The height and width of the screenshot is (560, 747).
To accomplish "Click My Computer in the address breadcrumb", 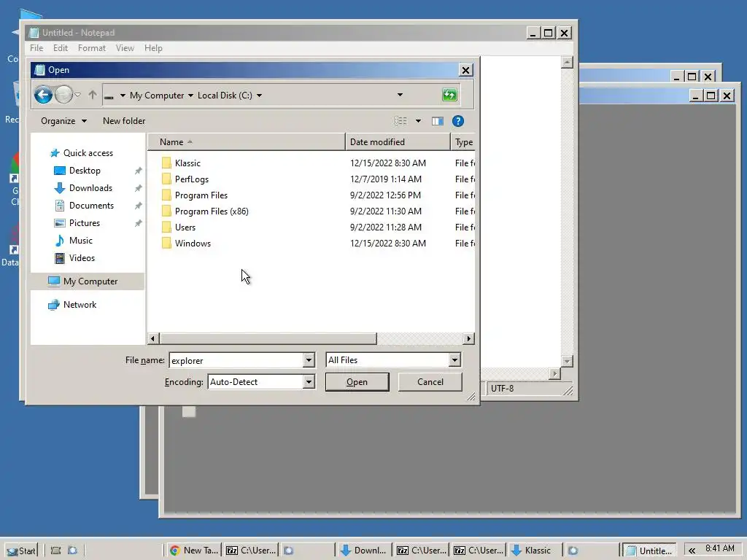I will (x=157, y=96).
